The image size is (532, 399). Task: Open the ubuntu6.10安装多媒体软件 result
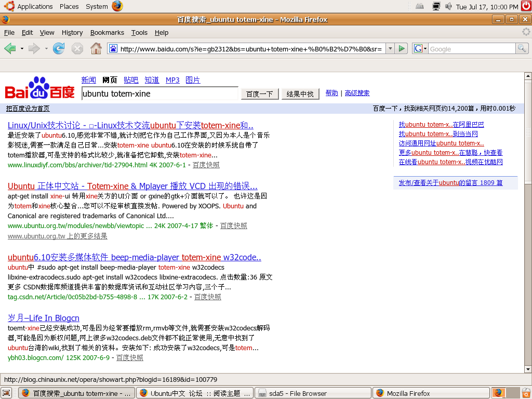pyautogui.click(x=135, y=257)
